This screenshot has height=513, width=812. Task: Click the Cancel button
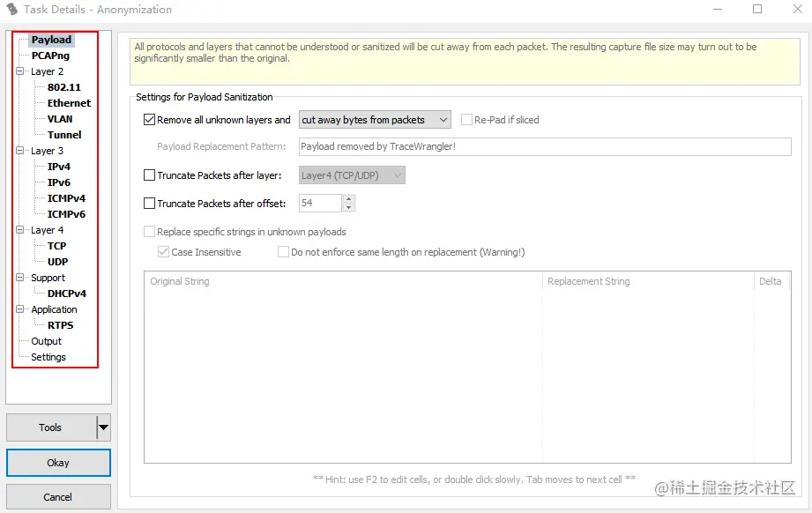[58, 497]
